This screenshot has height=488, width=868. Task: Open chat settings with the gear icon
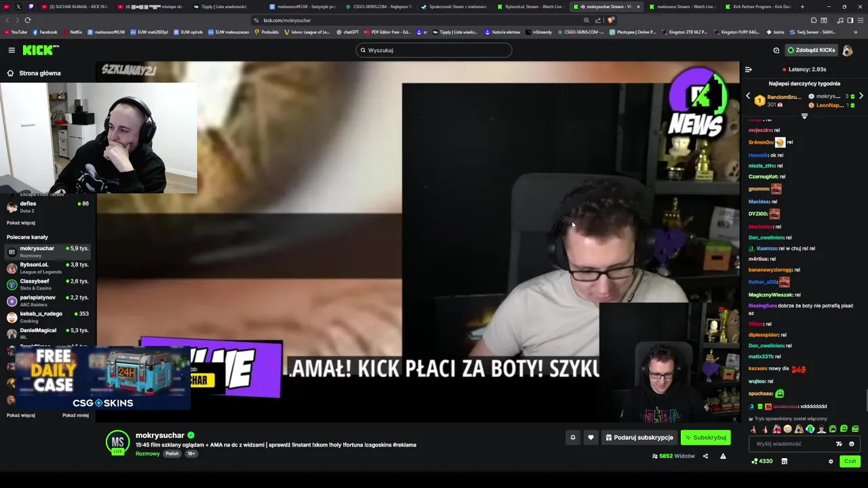[x=831, y=462]
